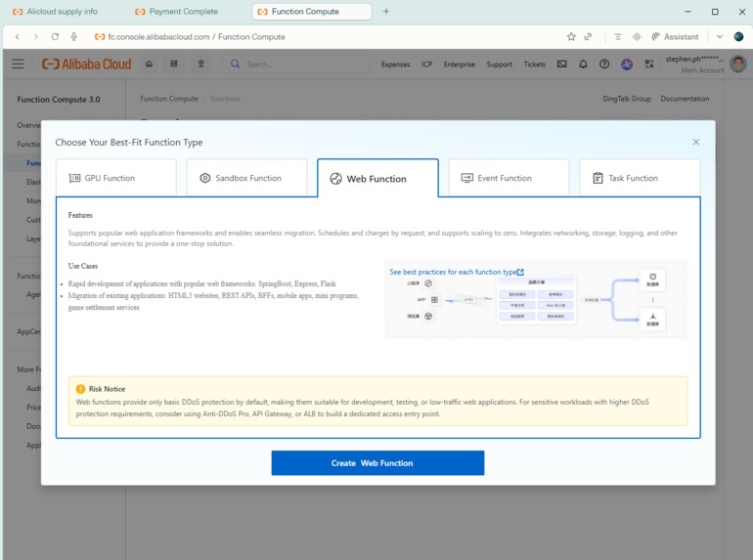
Task: Open the notifications bell
Action: [583, 64]
